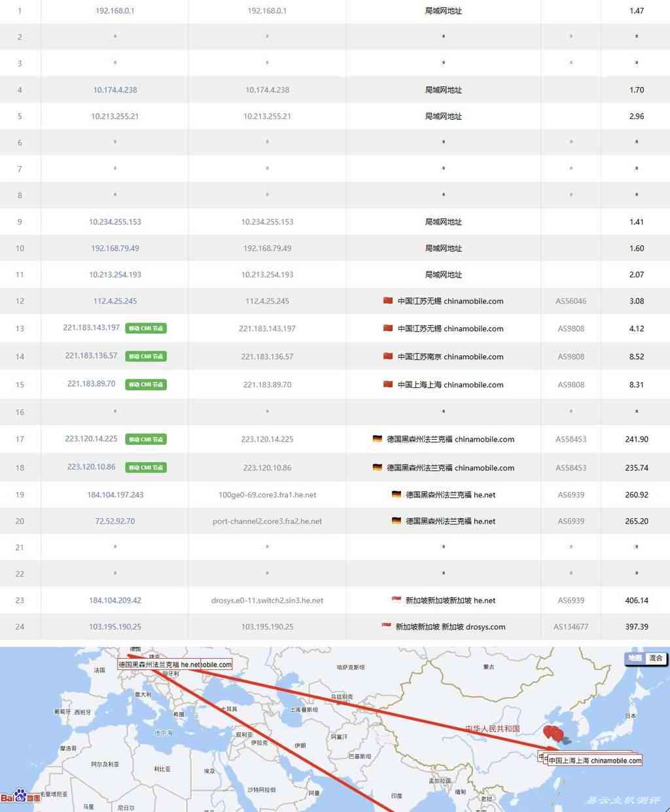Click 新加坡新加坡新加坡 he.net location text

(x=451, y=600)
